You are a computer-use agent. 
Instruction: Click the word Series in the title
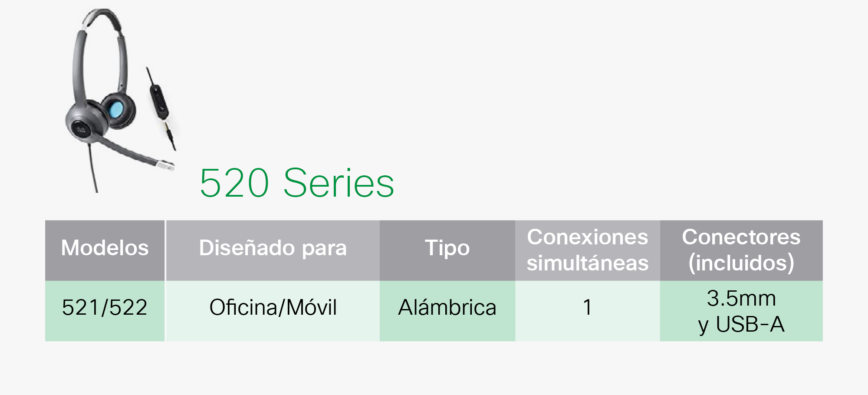click(x=339, y=183)
